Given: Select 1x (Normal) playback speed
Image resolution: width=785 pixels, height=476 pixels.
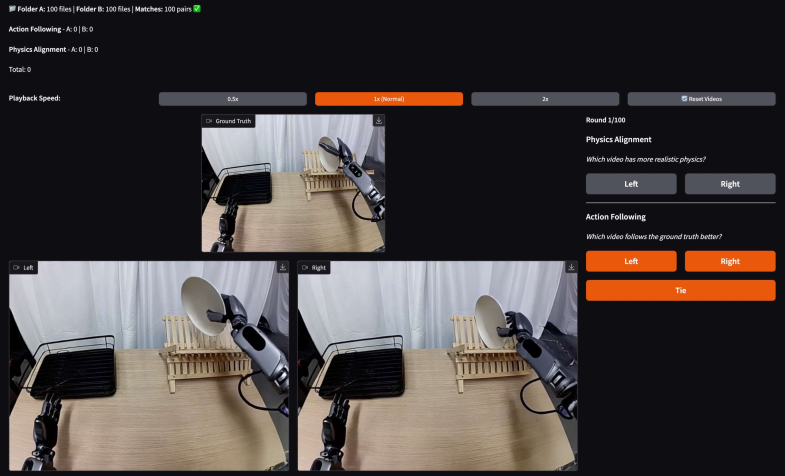Looking at the screenshot, I should point(389,99).
